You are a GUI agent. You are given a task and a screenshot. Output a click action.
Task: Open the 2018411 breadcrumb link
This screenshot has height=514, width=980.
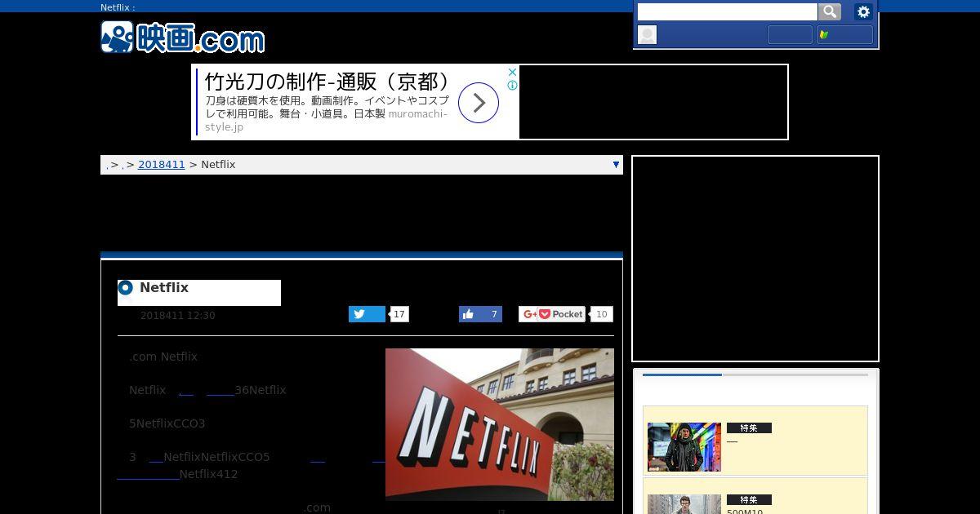tap(162, 164)
